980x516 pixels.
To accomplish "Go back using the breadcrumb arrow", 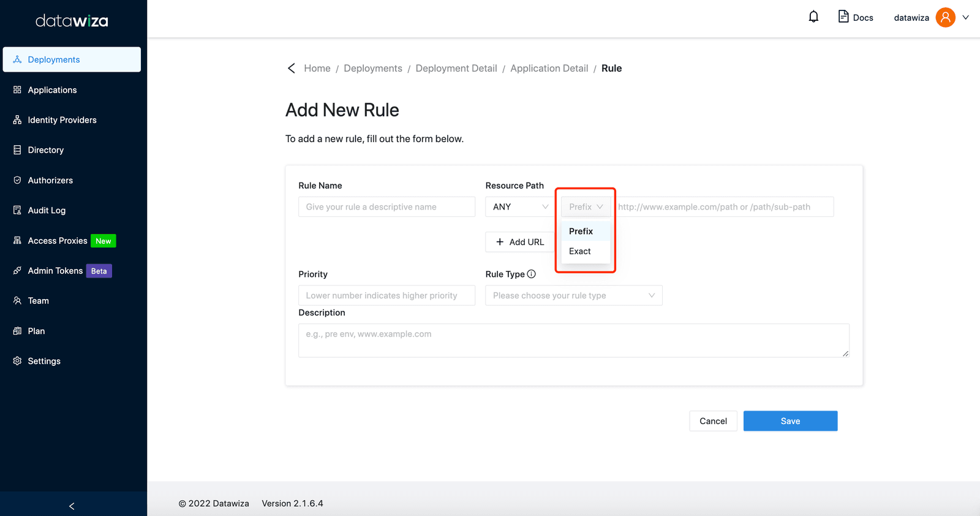I will 292,68.
